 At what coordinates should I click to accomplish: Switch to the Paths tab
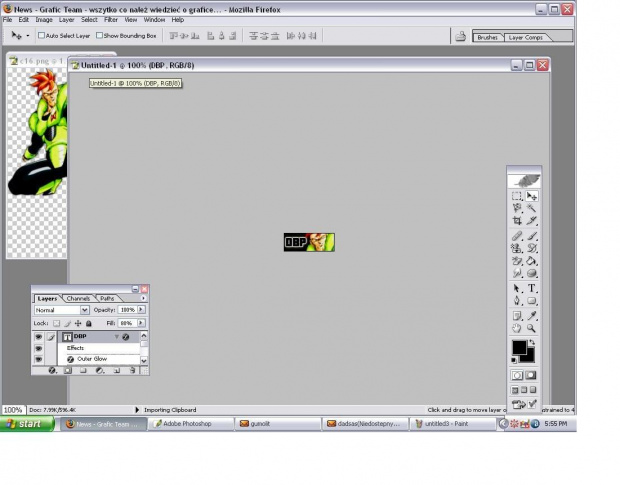pos(107,298)
